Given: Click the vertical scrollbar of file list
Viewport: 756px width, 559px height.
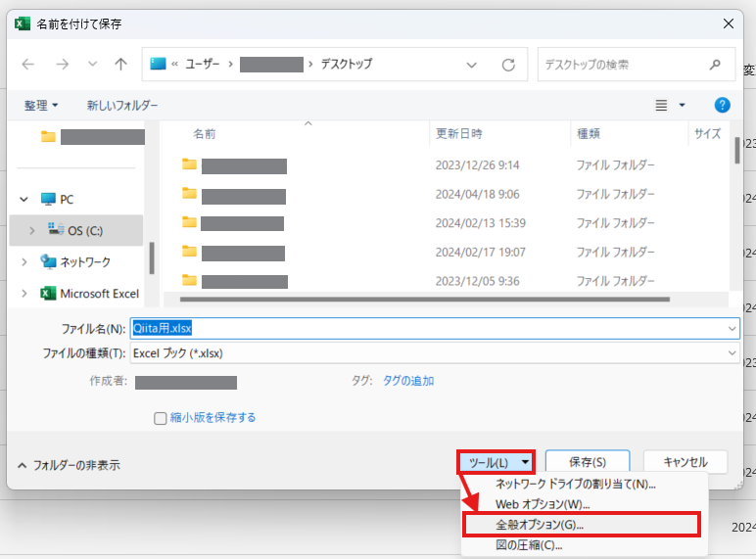Looking at the screenshot, I should pyautogui.click(x=737, y=151).
